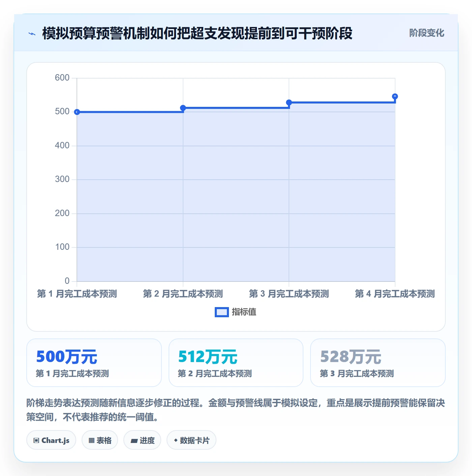Click the y-axis value 300
Image resolution: width=472 pixels, height=476 pixels.
point(62,179)
